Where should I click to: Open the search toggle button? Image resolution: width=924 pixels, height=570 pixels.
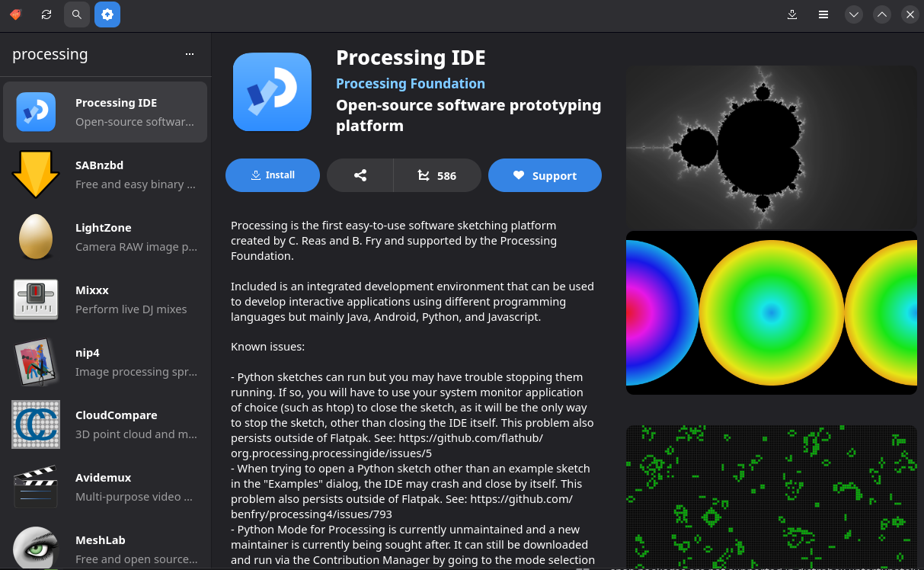77,14
